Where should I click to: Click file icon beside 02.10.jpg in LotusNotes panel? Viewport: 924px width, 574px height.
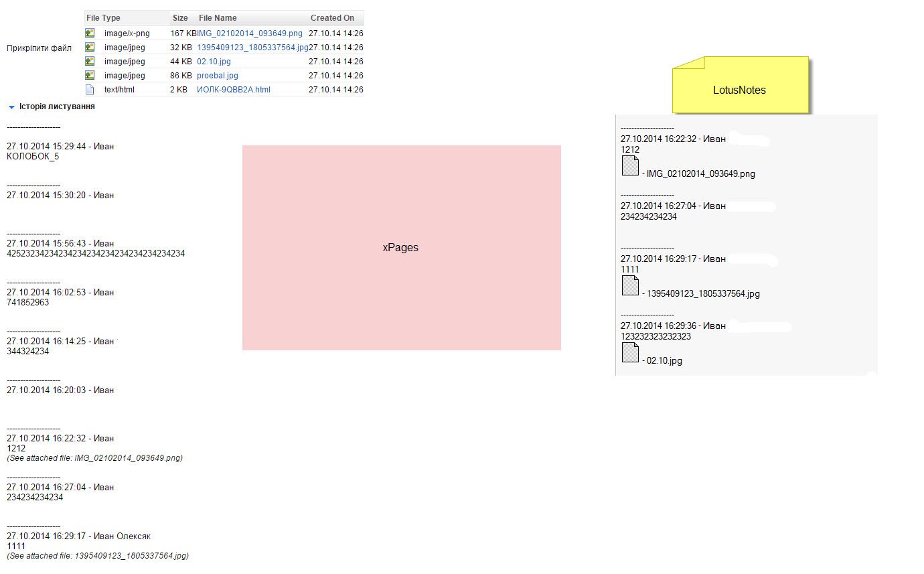(x=630, y=352)
